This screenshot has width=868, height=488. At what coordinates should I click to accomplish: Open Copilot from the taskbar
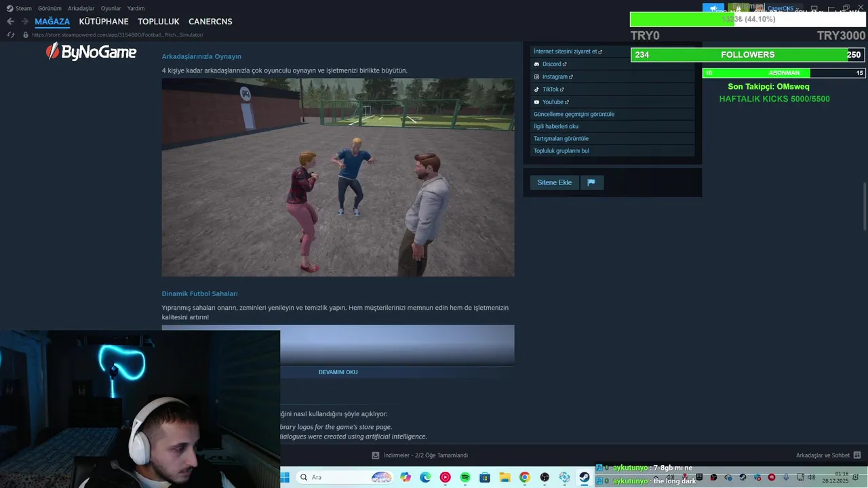point(406,477)
